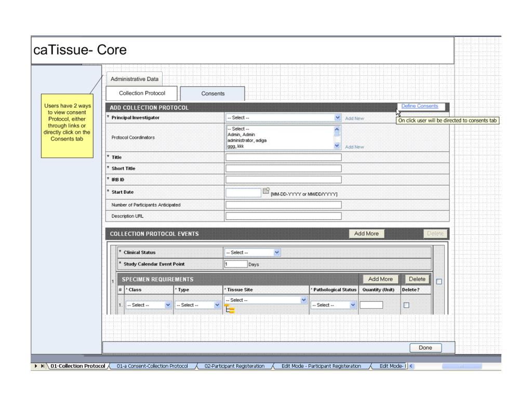Focus Number of Participants Anticipated field
The width and height of the screenshot is (532, 399).
[x=283, y=205]
